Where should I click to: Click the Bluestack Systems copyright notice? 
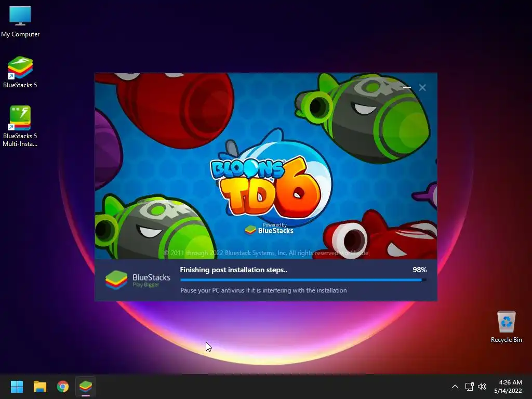(x=265, y=253)
